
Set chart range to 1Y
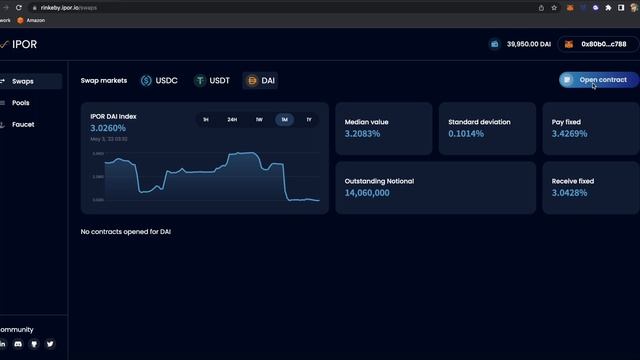point(309,120)
